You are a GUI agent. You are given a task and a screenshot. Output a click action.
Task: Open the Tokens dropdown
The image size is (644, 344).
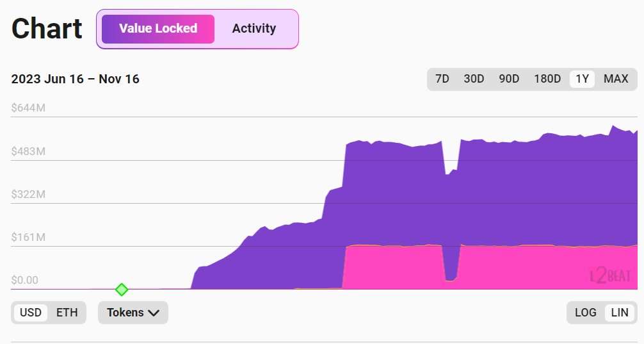click(133, 313)
